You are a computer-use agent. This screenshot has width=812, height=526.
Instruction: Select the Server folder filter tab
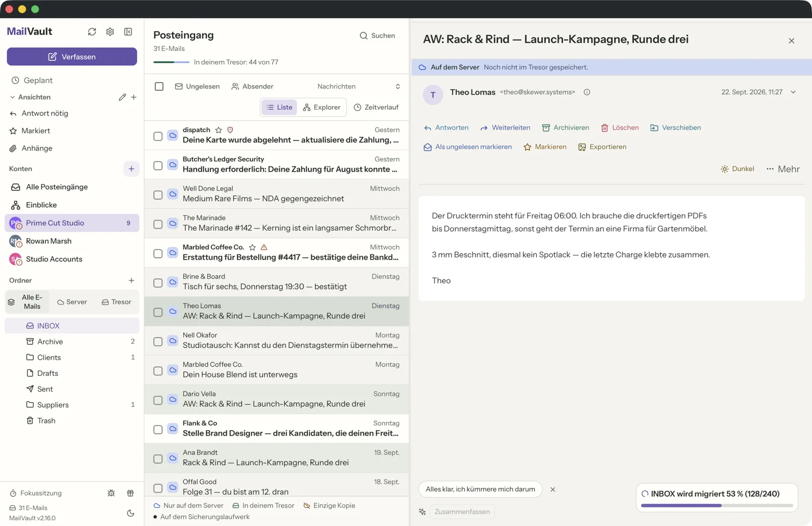point(72,302)
